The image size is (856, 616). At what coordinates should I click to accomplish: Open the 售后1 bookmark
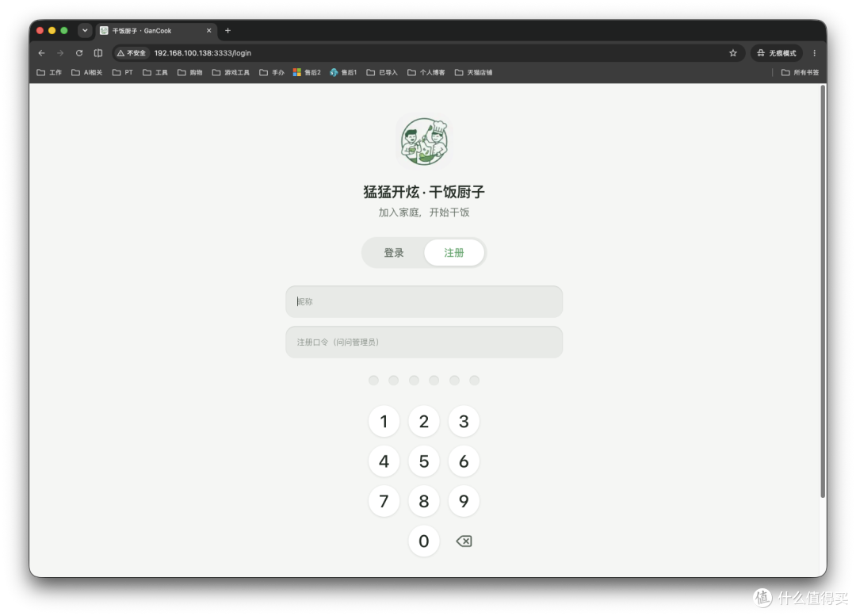(343, 72)
